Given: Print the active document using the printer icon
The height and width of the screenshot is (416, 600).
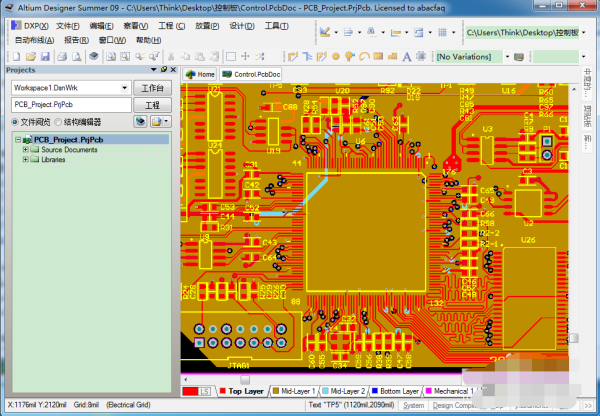Looking at the screenshot, I should tap(62, 57).
